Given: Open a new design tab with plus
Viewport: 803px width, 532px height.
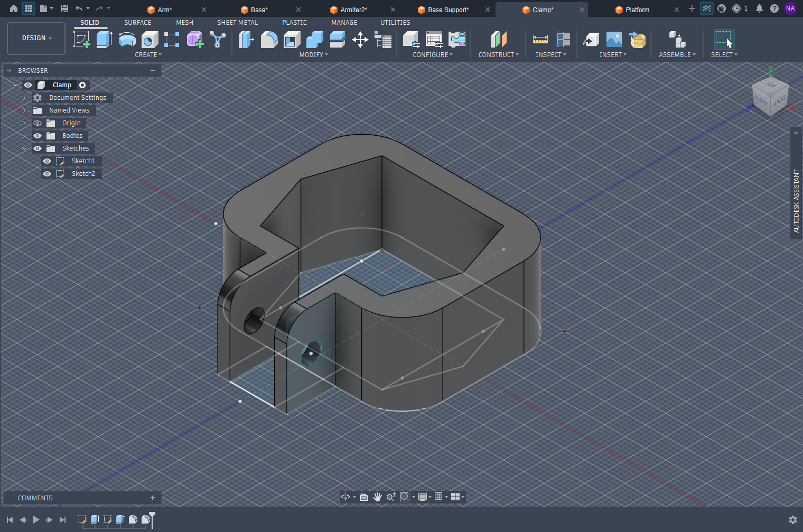Looking at the screenshot, I should click(x=692, y=8).
